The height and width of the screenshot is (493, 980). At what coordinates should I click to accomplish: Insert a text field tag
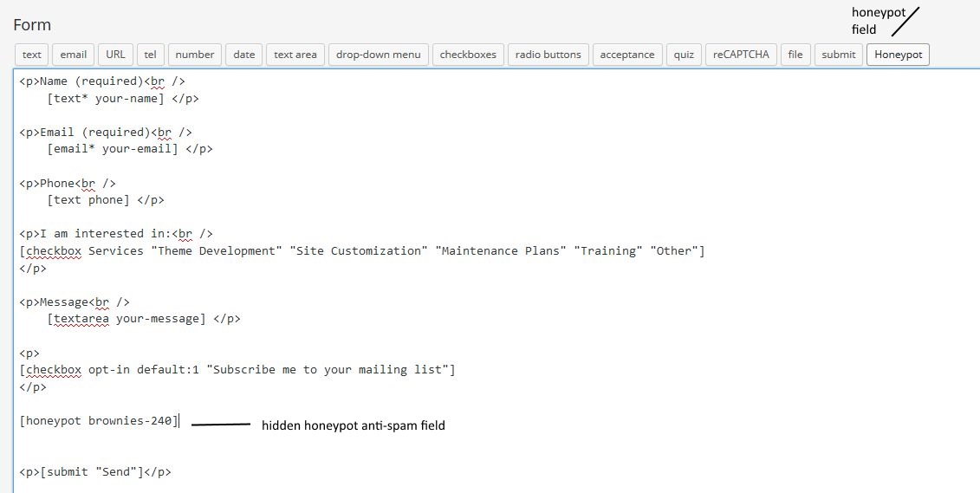coord(31,55)
